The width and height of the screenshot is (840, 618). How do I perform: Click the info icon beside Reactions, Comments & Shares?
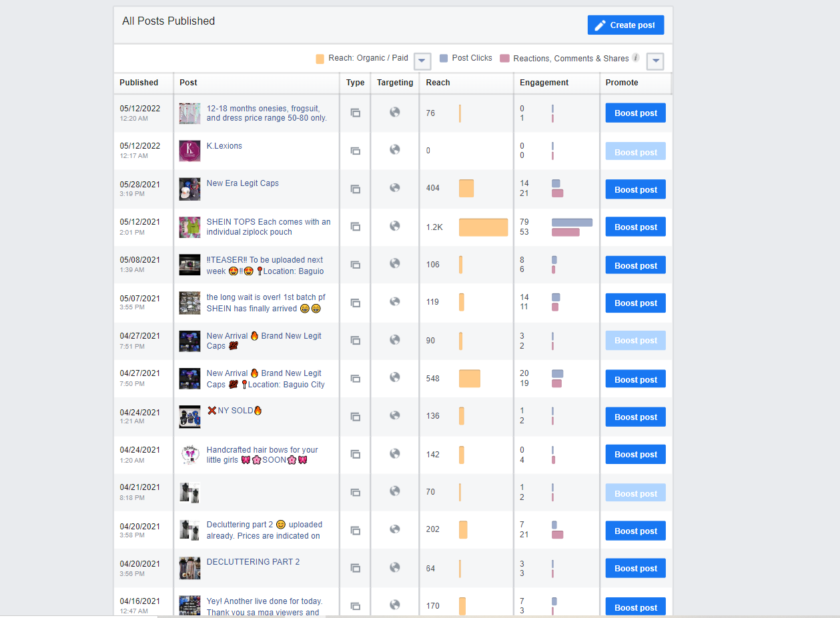point(636,58)
